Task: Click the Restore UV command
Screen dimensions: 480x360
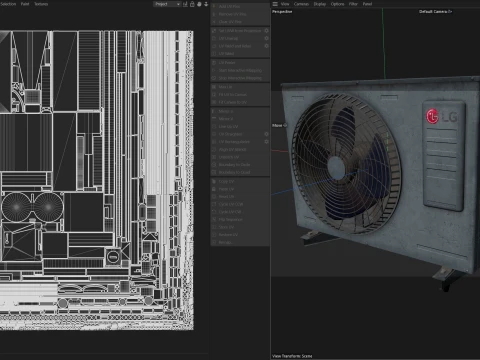Action: tap(240, 235)
